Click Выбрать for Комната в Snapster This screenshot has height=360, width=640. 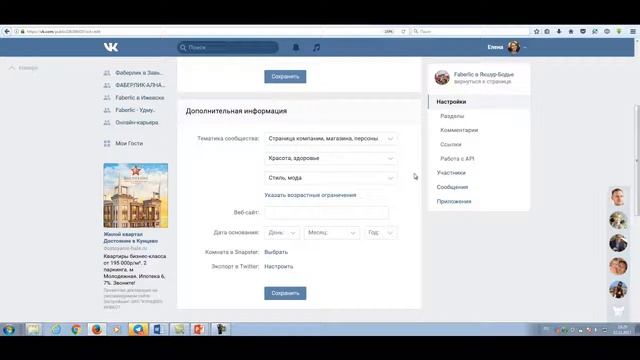point(276,252)
